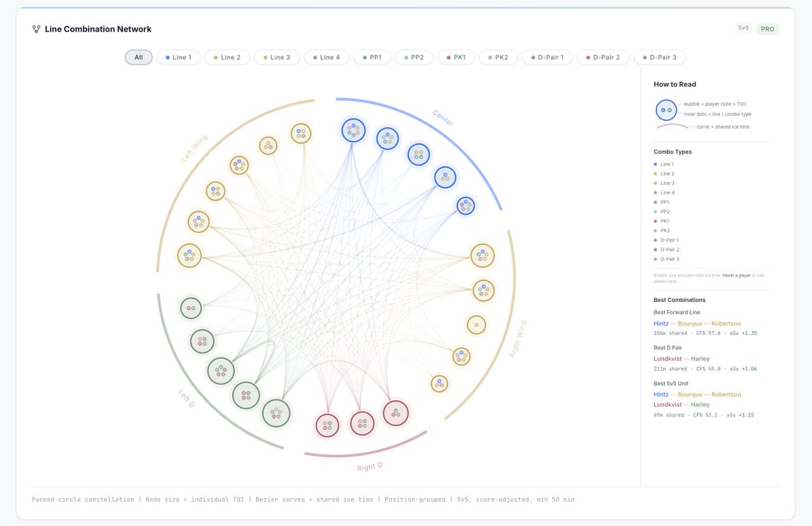Click the Line 2 legend entry in Combo Types
The image size is (812, 526).
[x=664, y=174]
